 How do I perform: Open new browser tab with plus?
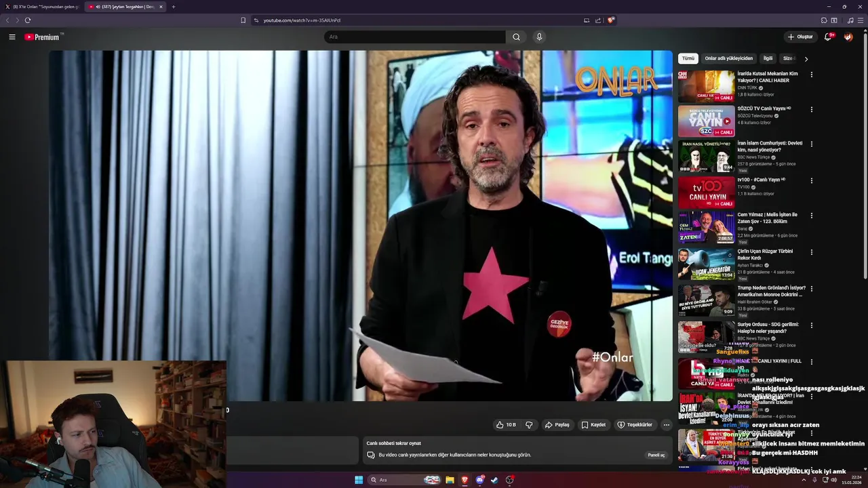pos(173,7)
